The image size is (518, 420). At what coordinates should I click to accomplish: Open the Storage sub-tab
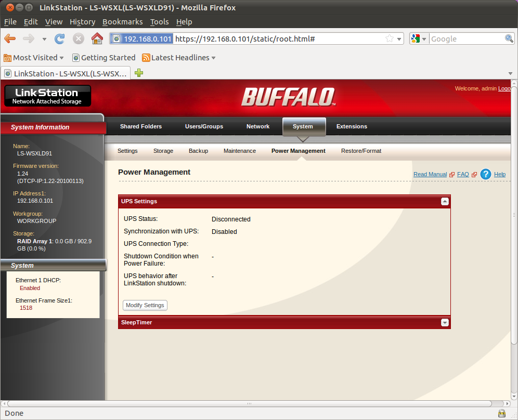point(163,151)
